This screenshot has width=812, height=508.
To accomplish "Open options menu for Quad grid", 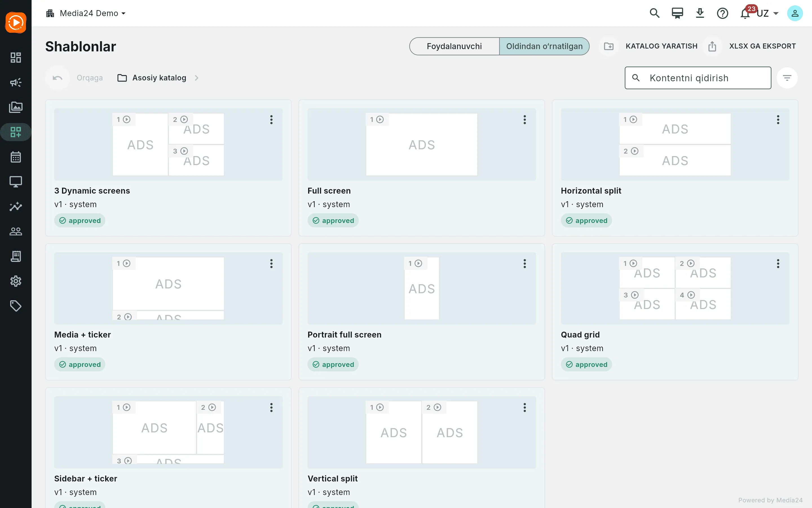I will 778,263.
